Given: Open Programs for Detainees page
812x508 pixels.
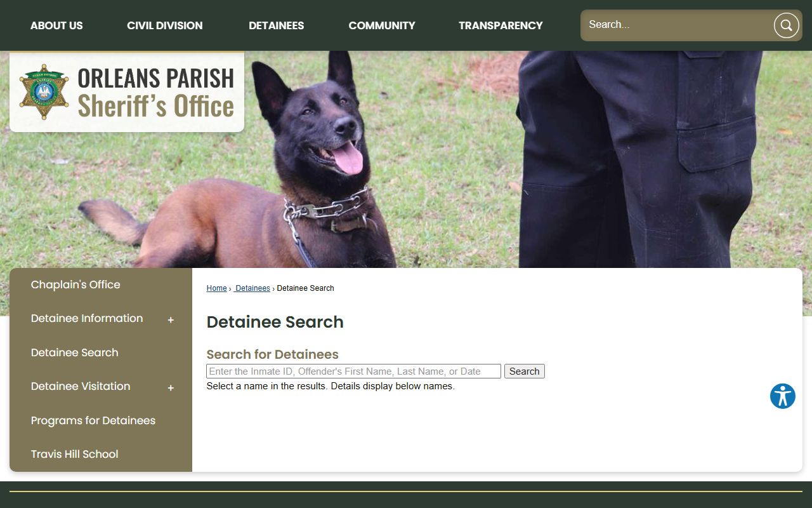Looking at the screenshot, I should [93, 420].
